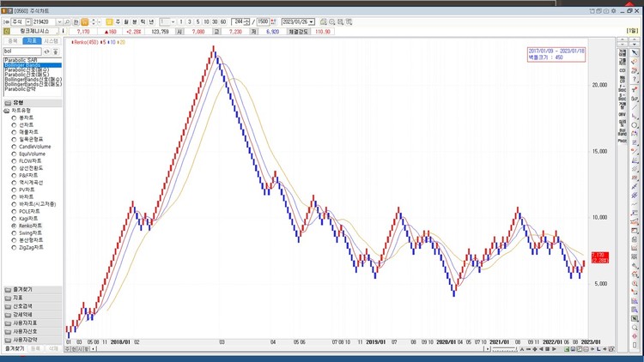Click the question mark help tool
Screen dimensions: 644x362
(x=635, y=80)
